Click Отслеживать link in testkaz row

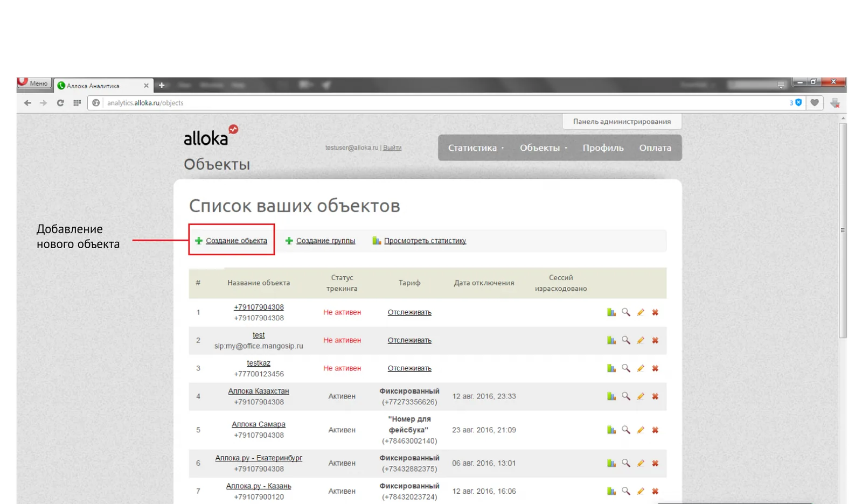click(409, 368)
